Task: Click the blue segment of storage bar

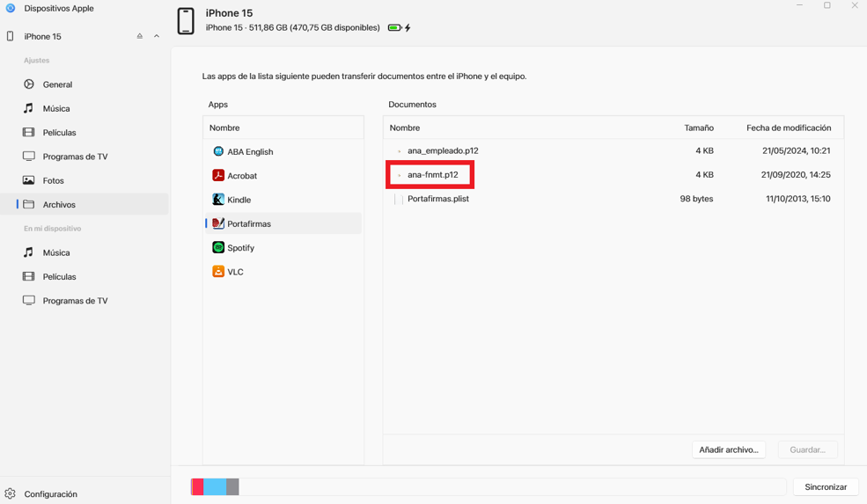Action: pyautogui.click(x=215, y=487)
